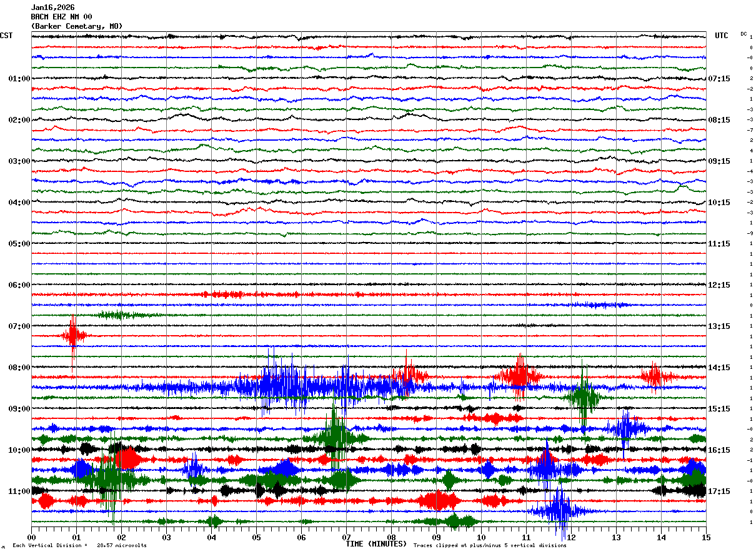This screenshot has height=554, width=756.
Task: Click minute 00 on the time axis
Action: 31,537
